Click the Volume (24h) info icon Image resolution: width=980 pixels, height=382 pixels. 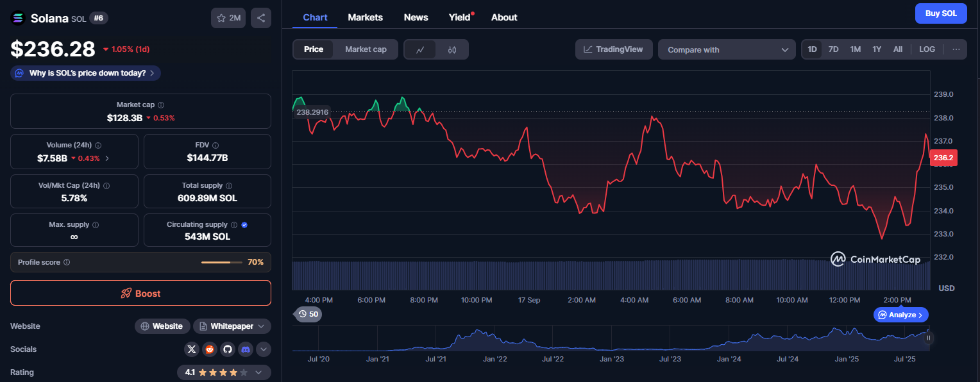click(x=98, y=145)
